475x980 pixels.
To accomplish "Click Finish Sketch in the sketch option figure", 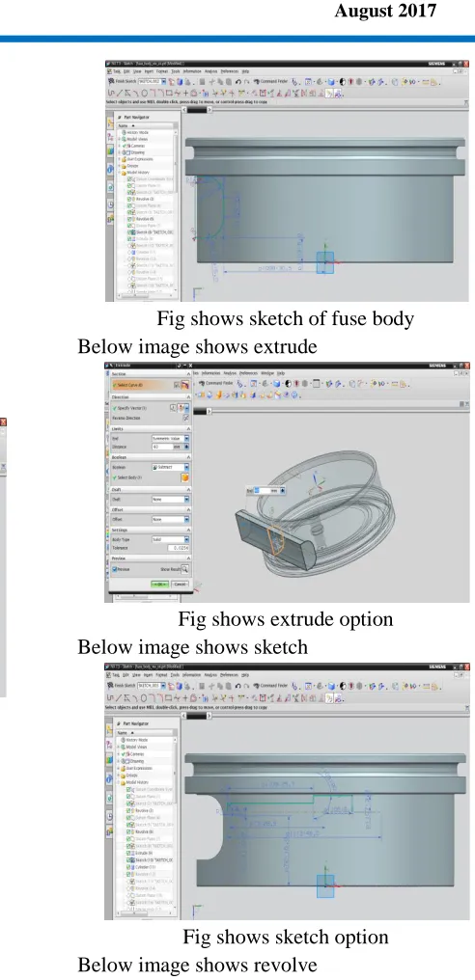I will 123,686.
